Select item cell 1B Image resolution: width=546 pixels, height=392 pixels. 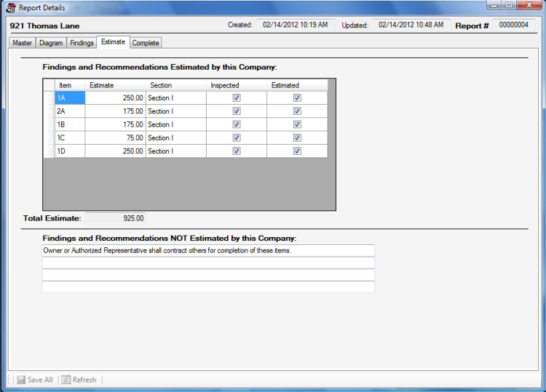click(x=70, y=124)
